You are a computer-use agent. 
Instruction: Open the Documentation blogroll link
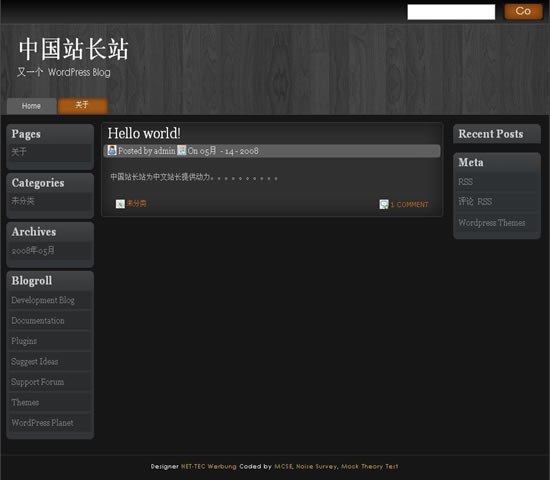pyautogui.click(x=38, y=321)
